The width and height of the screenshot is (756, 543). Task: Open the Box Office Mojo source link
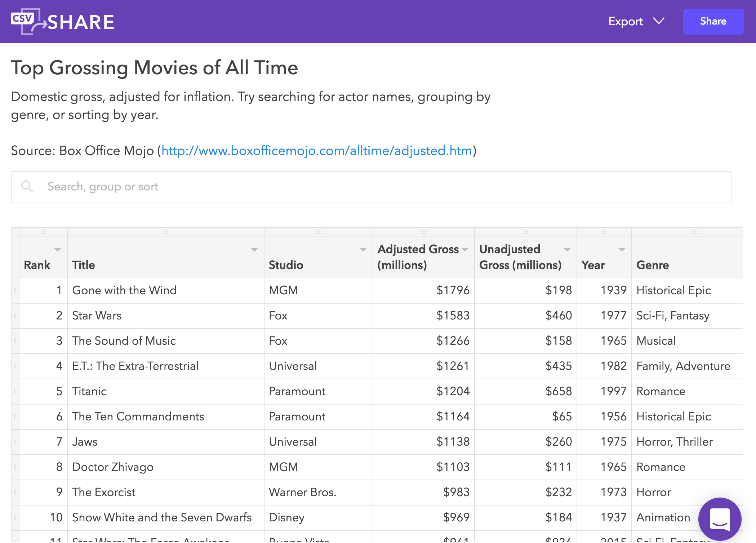[x=317, y=150]
